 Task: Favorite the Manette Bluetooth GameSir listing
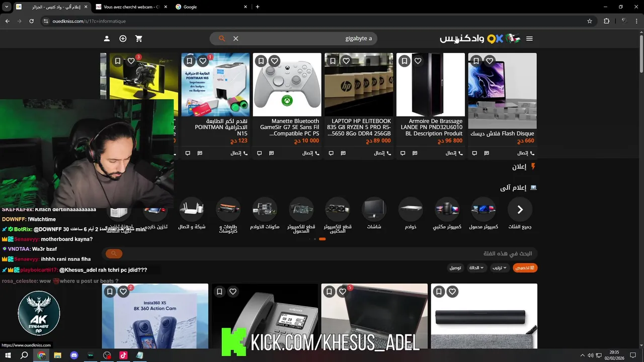point(274,61)
